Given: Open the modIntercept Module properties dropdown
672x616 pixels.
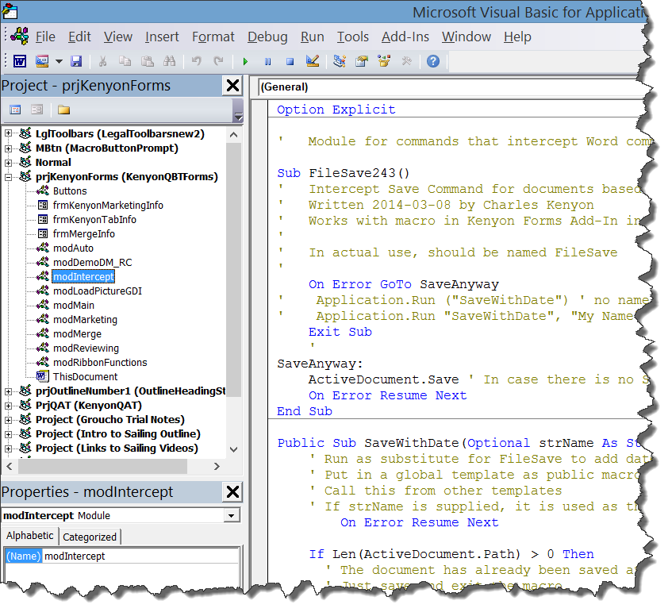Looking at the screenshot, I should pyautogui.click(x=232, y=515).
